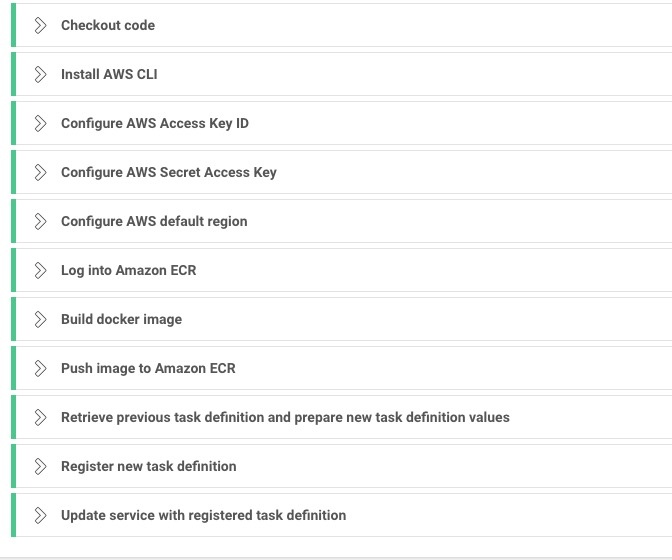This screenshot has width=672, height=560.
Task: Click the Build docker image step label
Action: (121, 319)
